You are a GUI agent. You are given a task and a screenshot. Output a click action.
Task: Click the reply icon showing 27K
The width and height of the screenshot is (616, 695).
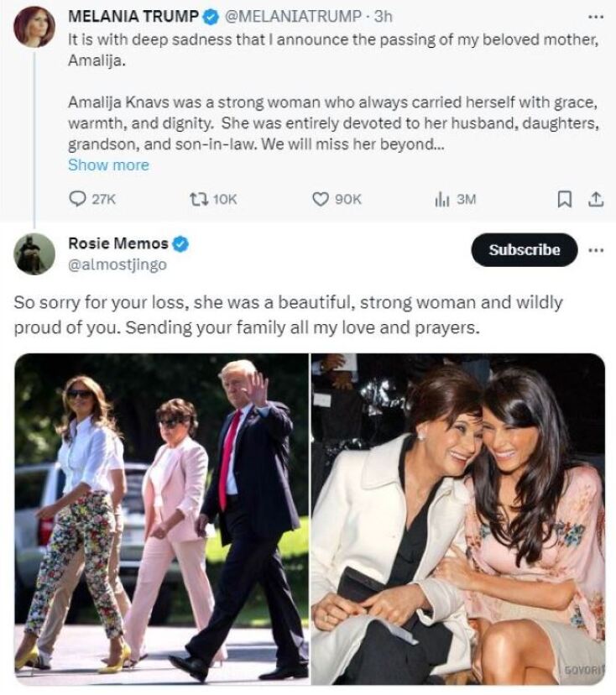tap(77, 199)
